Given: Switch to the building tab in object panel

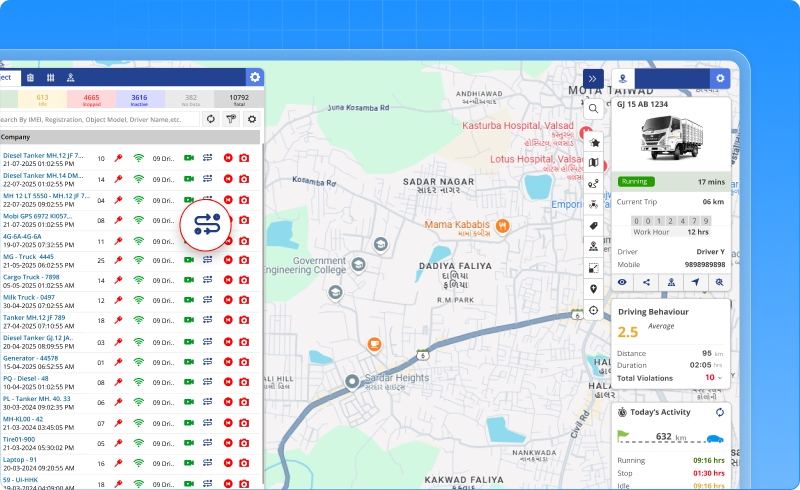Looking at the screenshot, I should pyautogui.click(x=30, y=77).
